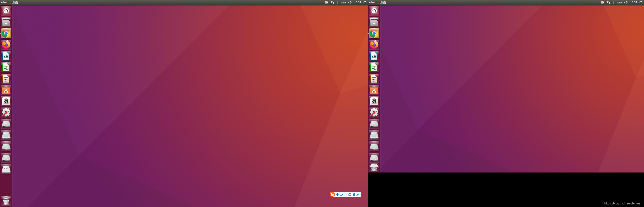
Task: Open network indicator on left screen panel
Action: (333, 2)
